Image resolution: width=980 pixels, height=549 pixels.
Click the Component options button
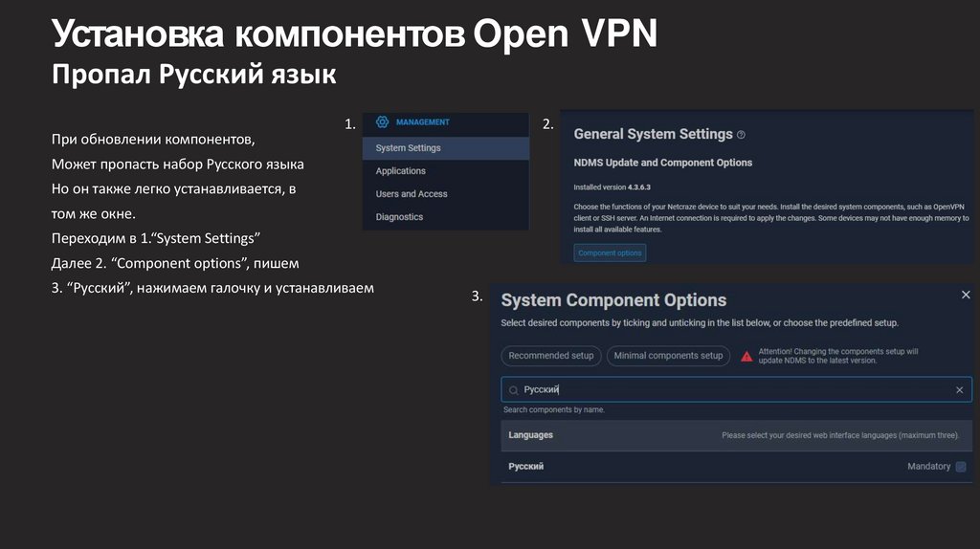[610, 253]
